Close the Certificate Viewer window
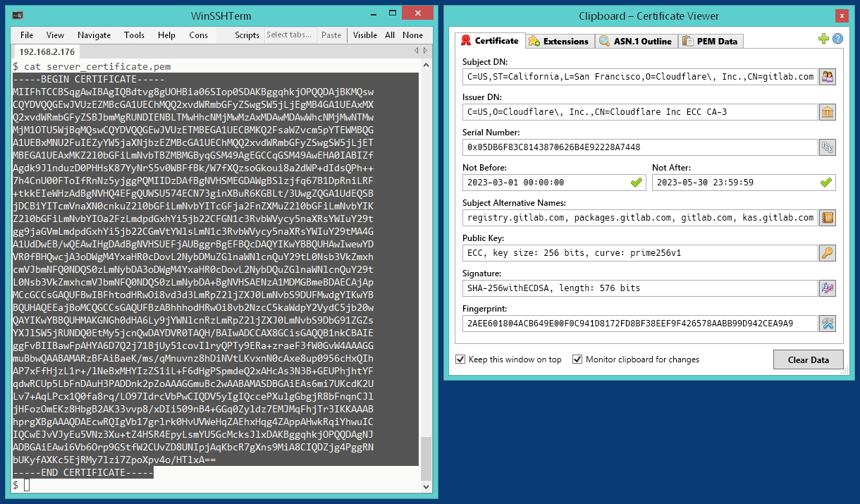860x504 pixels. 842,16
